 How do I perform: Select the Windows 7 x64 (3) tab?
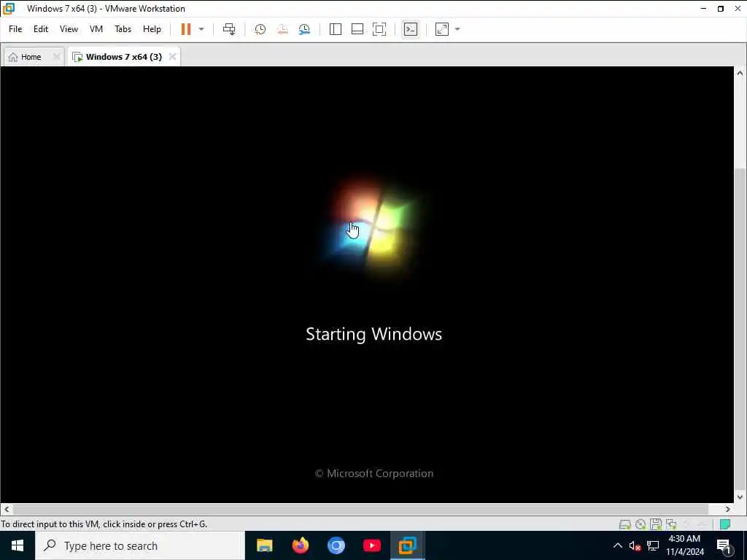point(124,57)
